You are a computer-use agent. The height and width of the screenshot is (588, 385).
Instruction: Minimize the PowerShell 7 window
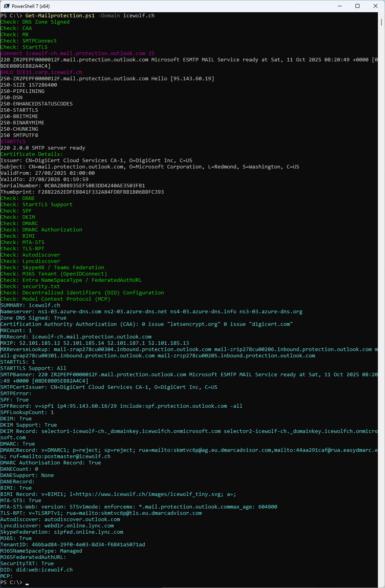coord(339,6)
